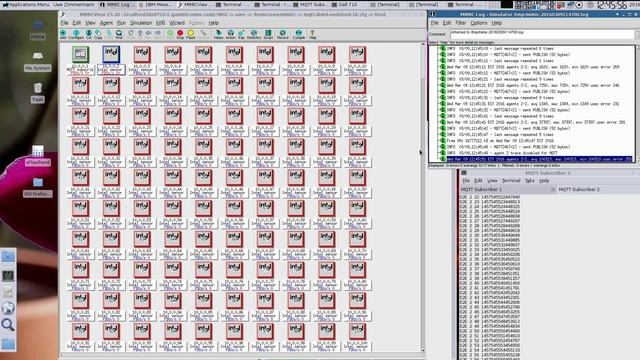Click the Add agent toolbar icon
640x360 pixels.
click(x=63, y=34)
